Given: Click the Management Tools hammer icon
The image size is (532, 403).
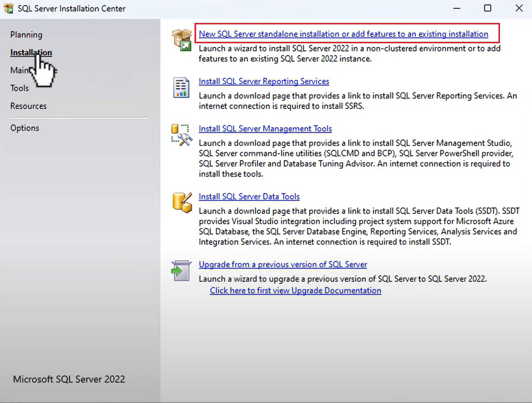Looking at the screenshot, I should click(182, 135).
